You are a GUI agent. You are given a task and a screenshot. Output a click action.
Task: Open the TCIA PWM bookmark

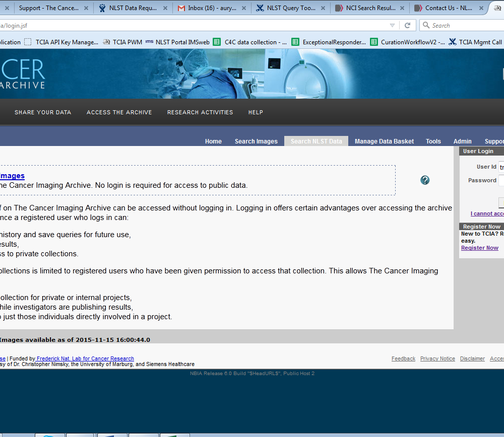click(122, 42)
